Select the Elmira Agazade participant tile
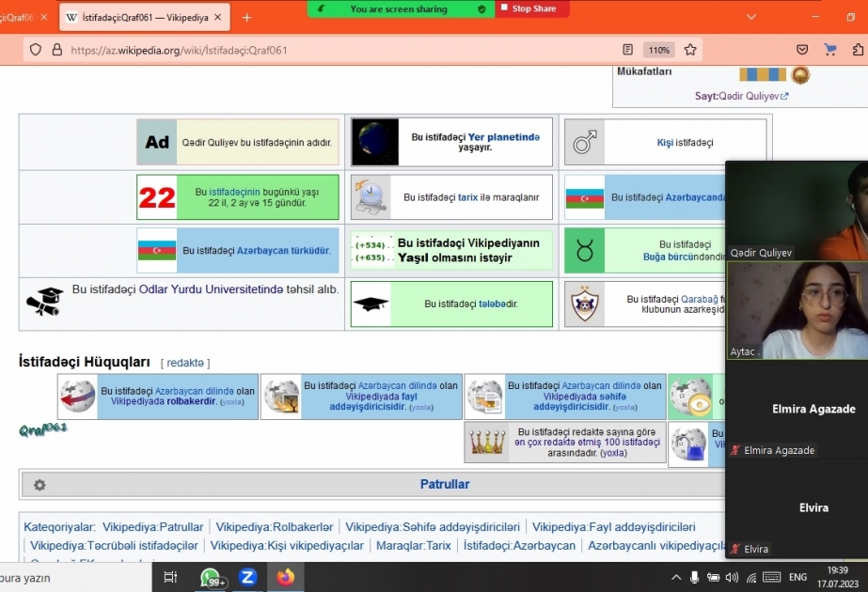Image resolution: width=868 pixels, height=592 pixels. [x=797, y=410]
